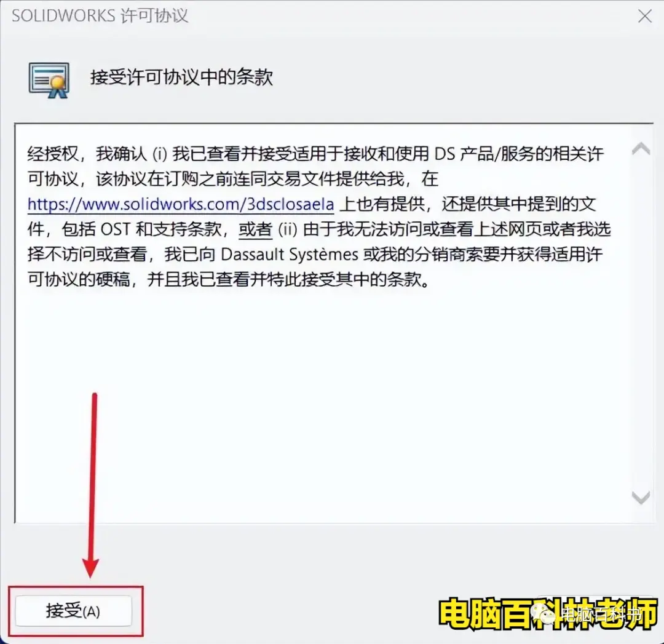Click the scroll down chevron arrow
Viewport: 664px width, 644px height.
[641, 498]
